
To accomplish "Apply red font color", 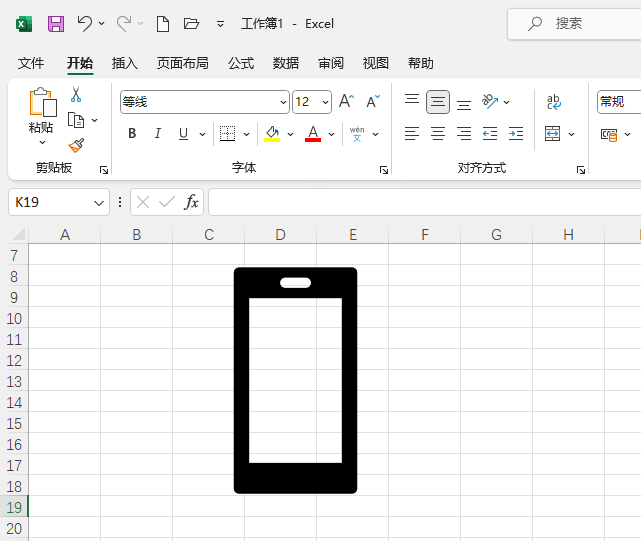I will (x=313, y=133).
